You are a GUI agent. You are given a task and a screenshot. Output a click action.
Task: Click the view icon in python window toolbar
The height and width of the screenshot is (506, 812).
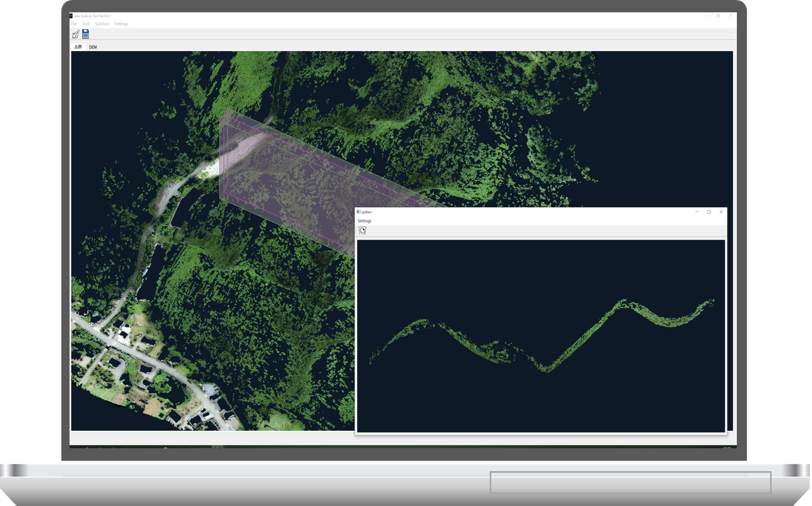(x=362, y=231)
